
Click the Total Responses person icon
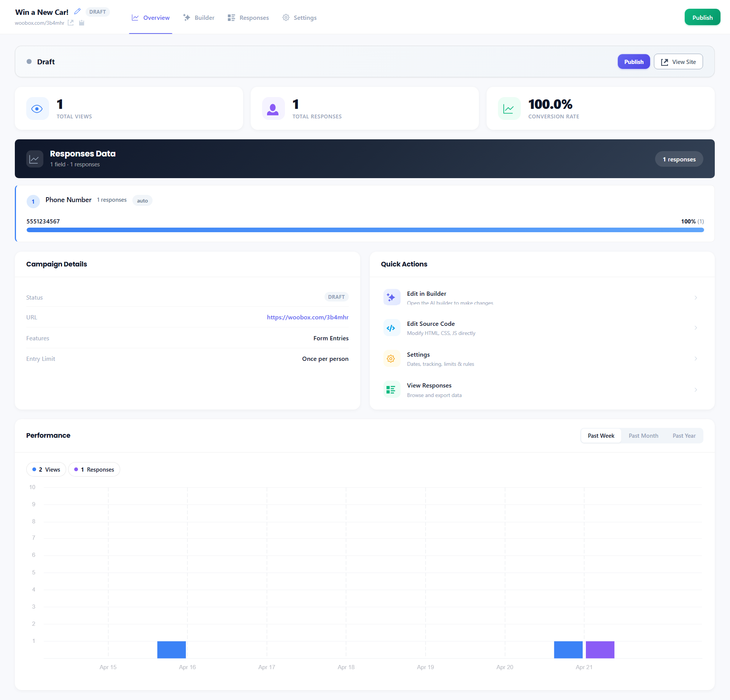(273, 109)
